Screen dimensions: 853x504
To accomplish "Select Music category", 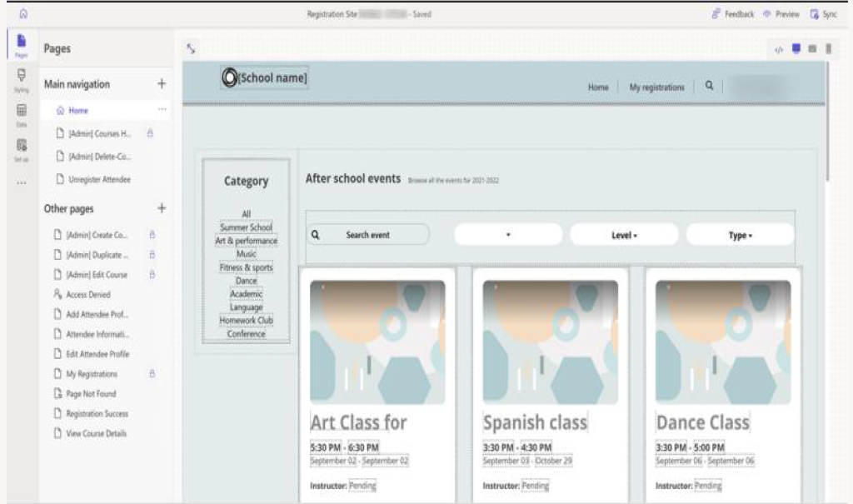I will pyautogui.click(x=247, y=253).
